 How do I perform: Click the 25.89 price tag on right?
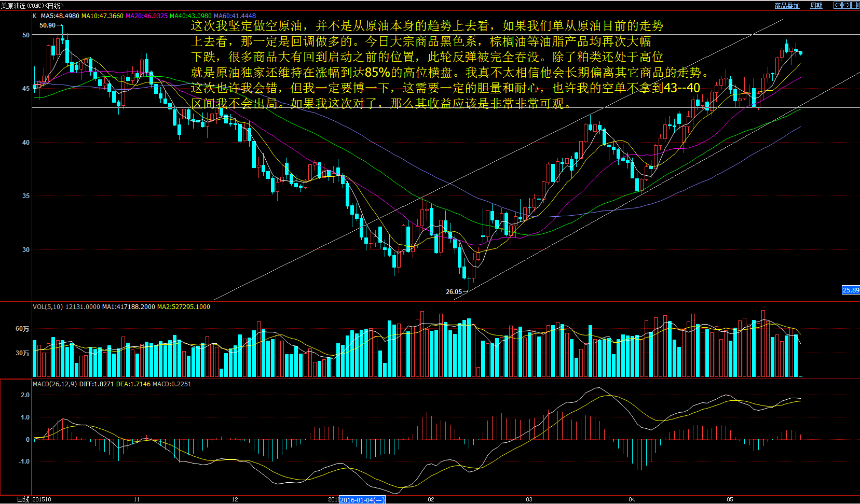850,290
